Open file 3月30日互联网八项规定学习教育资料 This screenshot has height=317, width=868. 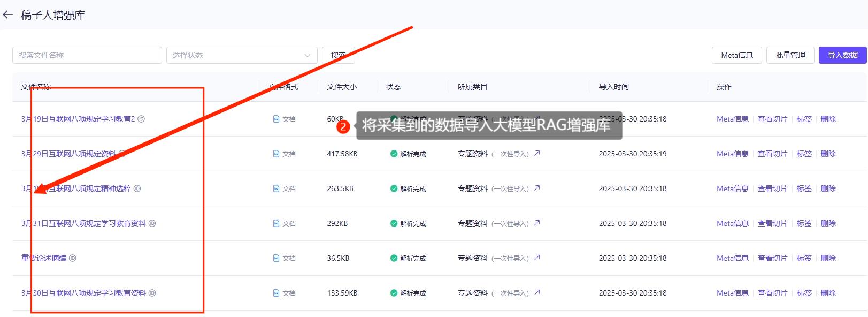pyautogui.click(x=83, y=293)
